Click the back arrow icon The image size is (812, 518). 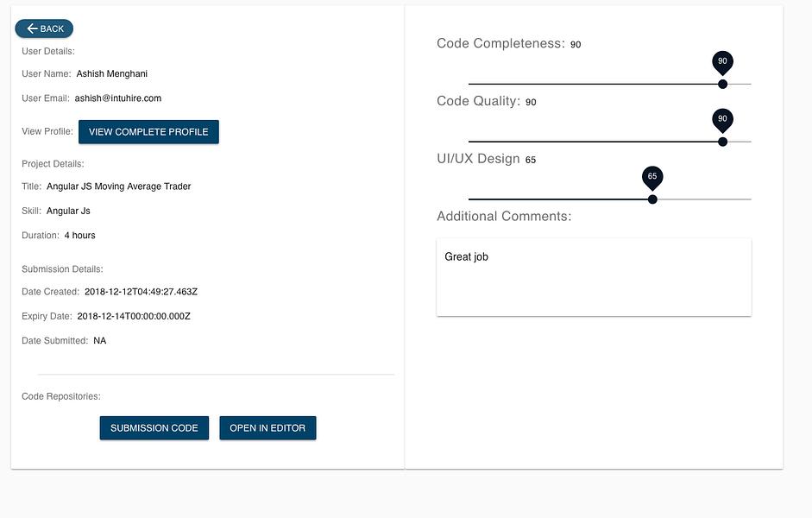pos(32,28)
